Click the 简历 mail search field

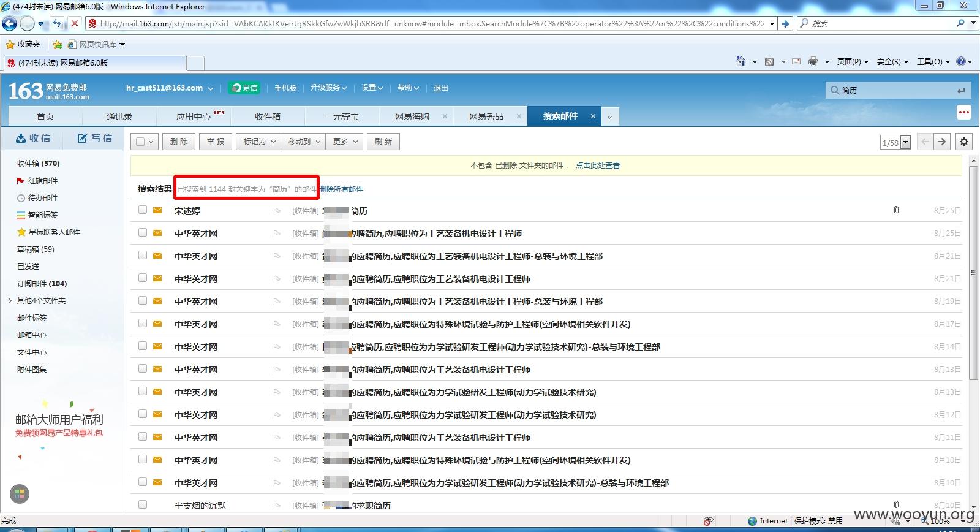pyautogui.click(x=897, y=91)
